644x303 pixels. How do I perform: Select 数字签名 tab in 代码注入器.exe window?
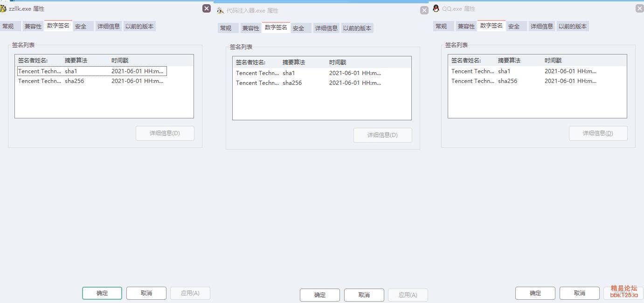(x=276, y=28)
